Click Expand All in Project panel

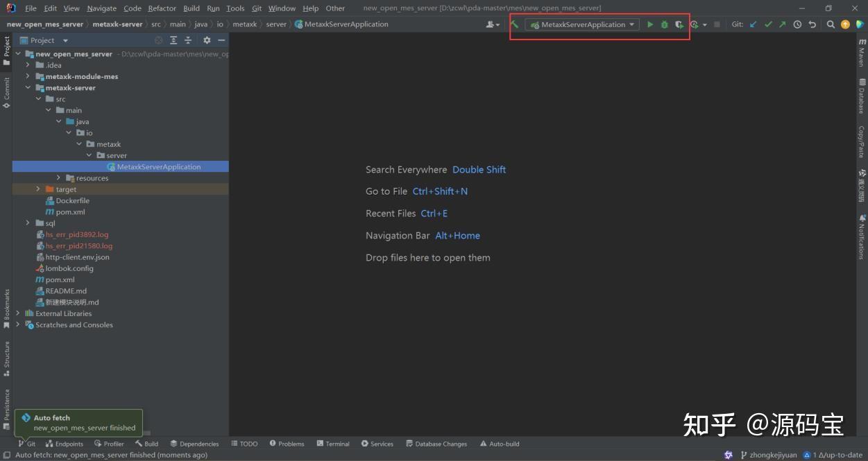pos(174,40)
